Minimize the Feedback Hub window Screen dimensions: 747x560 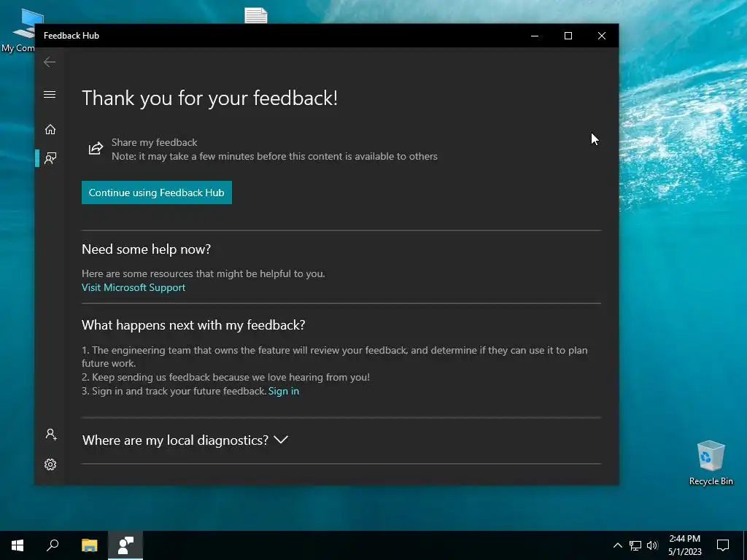click(x=535, y=36)
